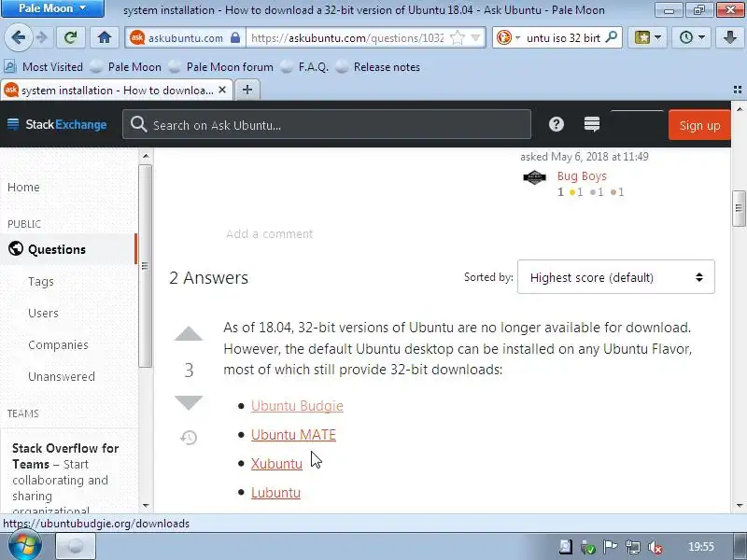Click Add a comment
Screen dimensions: 747x560
click(269, 234)
